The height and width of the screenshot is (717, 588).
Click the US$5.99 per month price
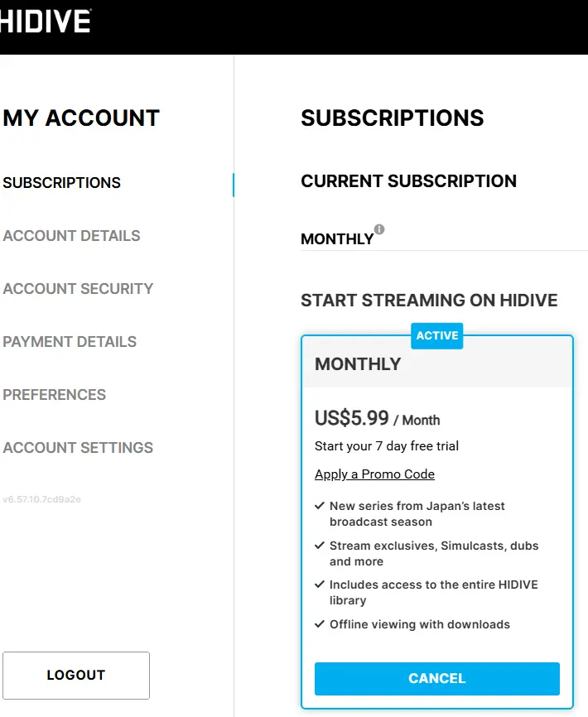pyautogui.click(x=377, y=418)
